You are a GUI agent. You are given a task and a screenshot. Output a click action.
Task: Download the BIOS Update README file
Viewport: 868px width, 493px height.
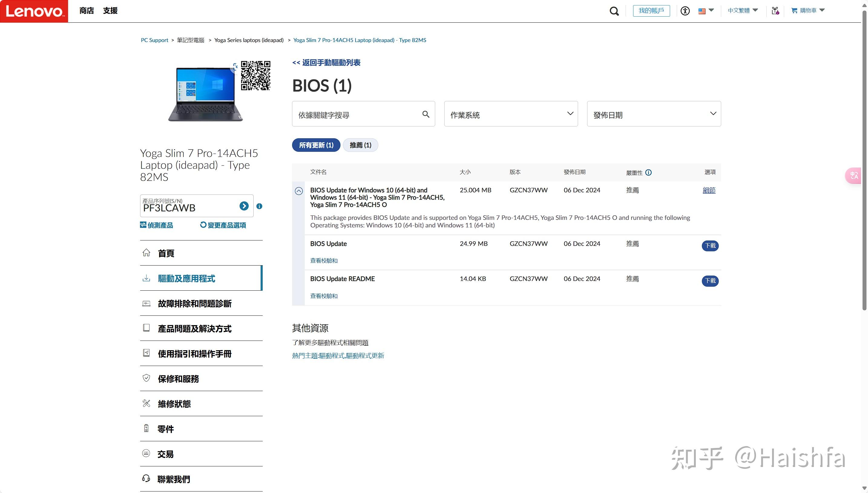(710, 281)
